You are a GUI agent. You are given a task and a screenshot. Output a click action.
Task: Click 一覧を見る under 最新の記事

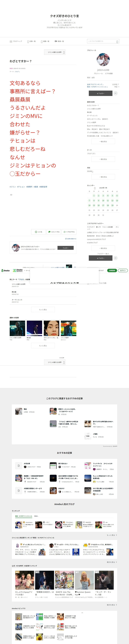(x=103, y=141)
